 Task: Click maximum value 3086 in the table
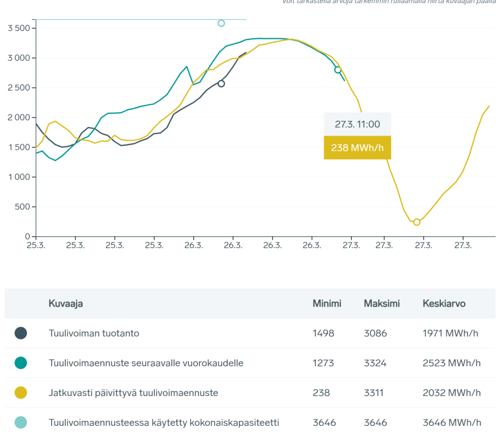375,333
